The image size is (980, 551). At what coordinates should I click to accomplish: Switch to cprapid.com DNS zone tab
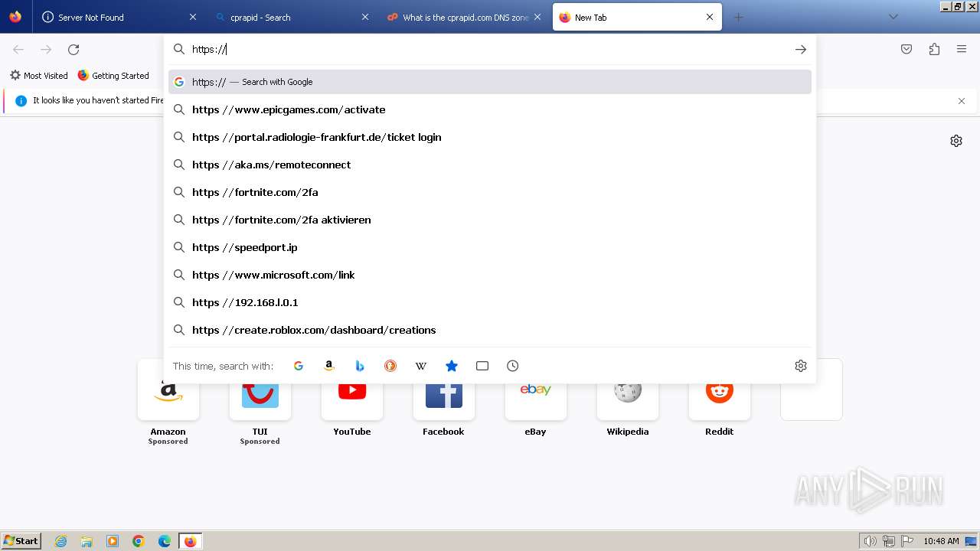pos(464,17)
